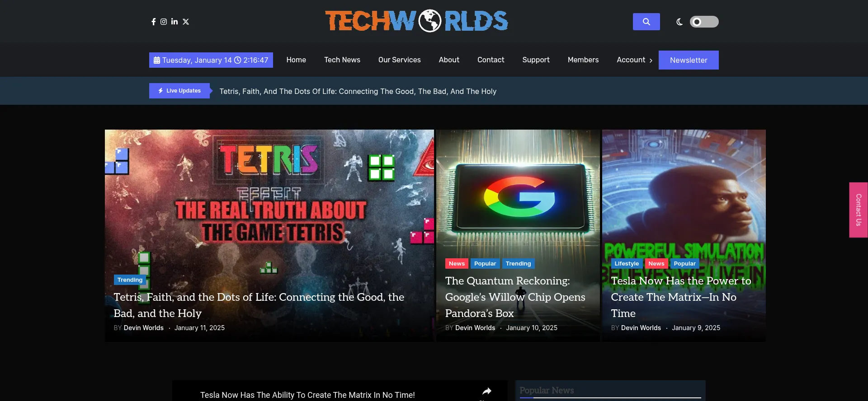Screen dimensions: 868x401
Task: Click Popular tag on Tesla article
Action: 684,264
